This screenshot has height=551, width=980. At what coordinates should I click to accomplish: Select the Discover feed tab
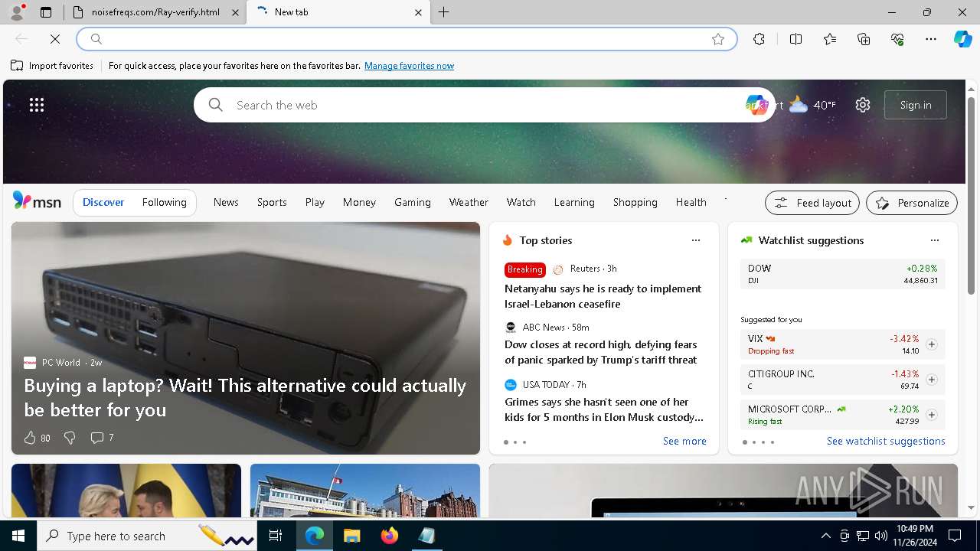103,202
